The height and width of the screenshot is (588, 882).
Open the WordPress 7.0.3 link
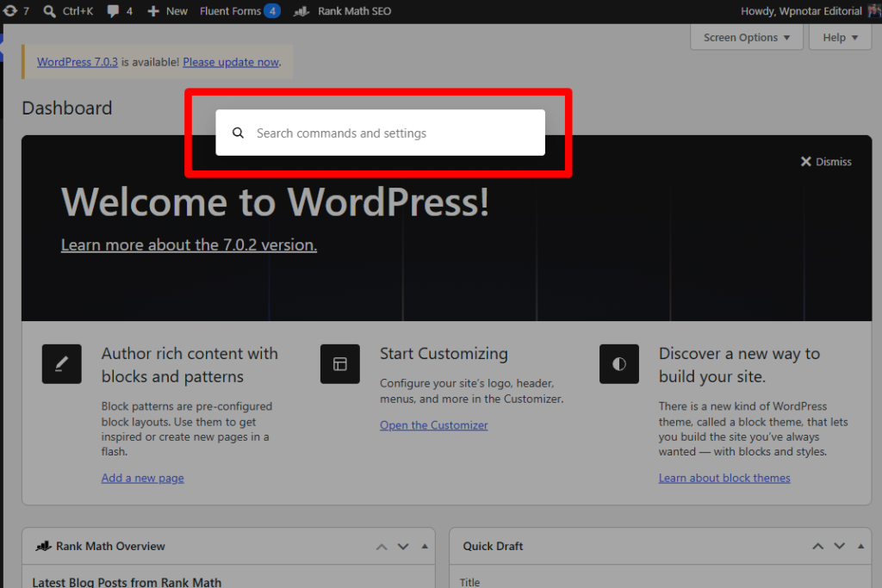[x=78, y=62]
